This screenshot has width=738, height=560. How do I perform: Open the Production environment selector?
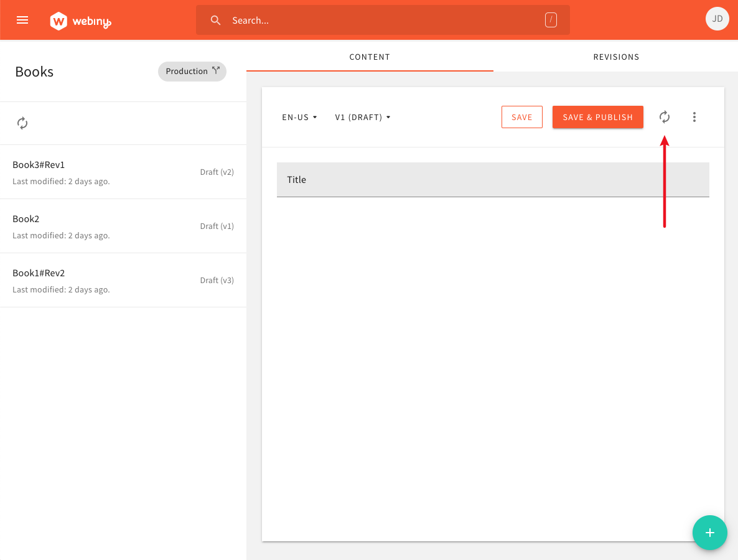pos(187,72)
